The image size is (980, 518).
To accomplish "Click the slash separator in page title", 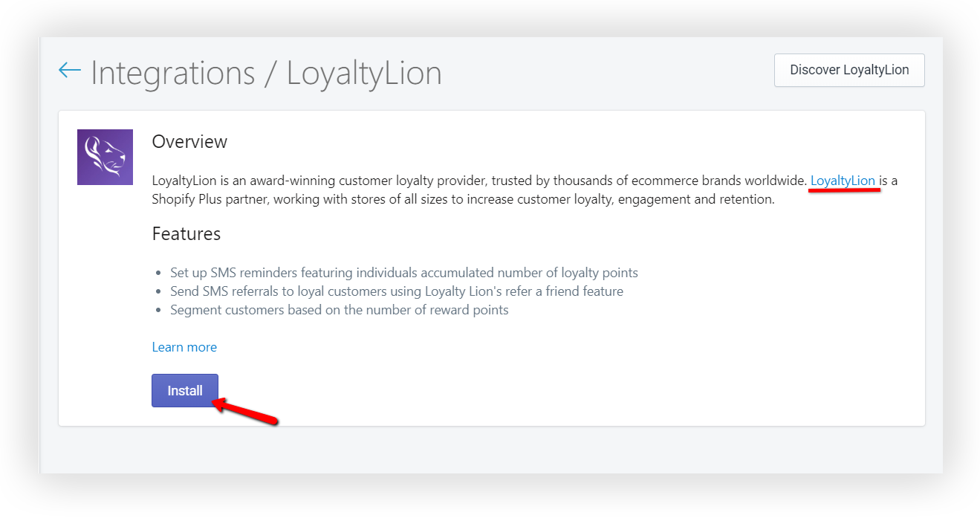I will (271, 73).
